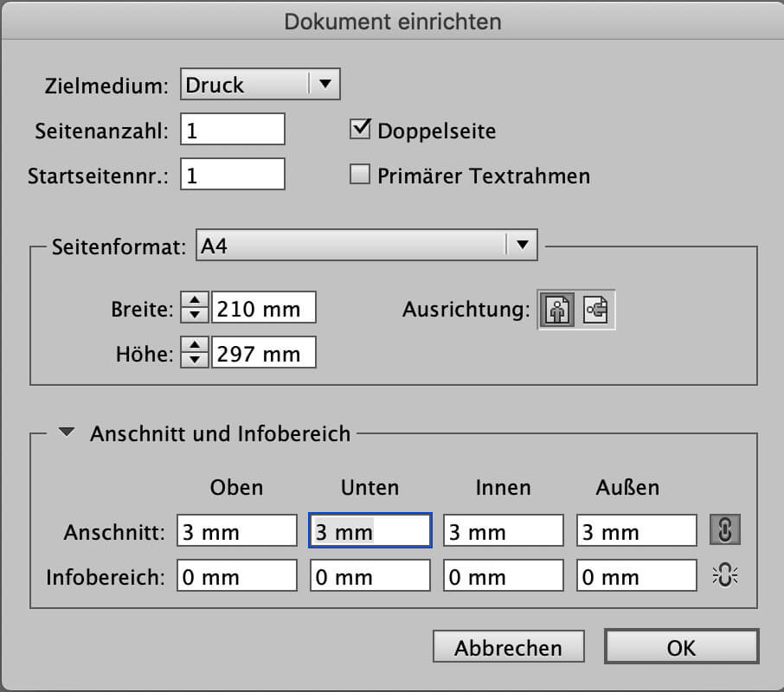Open the Zielmedium dropdown set to Druck
784x692 pixels.
[x=260, y=85]
